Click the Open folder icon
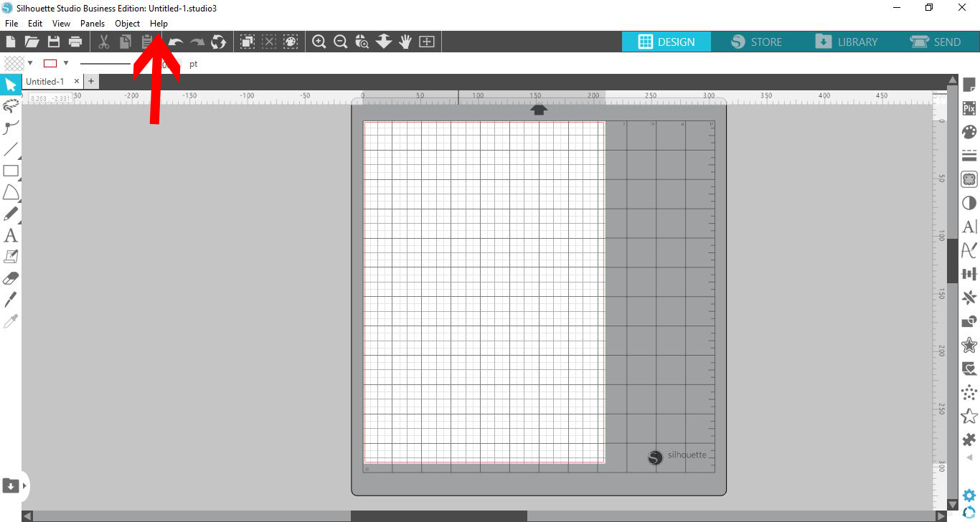980x522 pixels. click(x=32, y=42)
